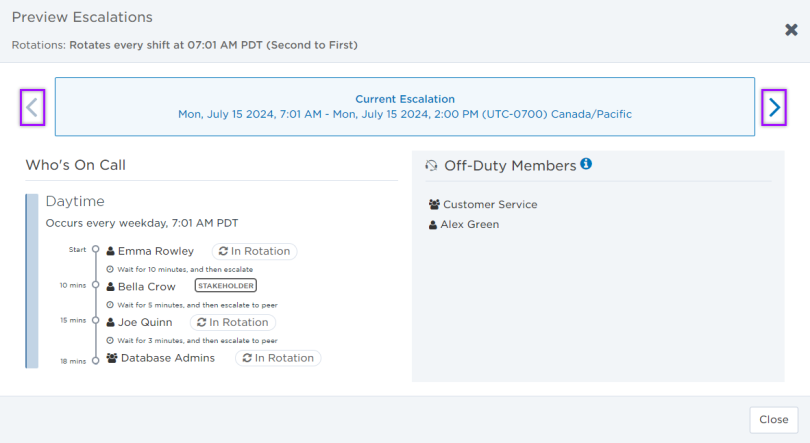Select the Current Escalation date range banner
The image size is (810, 443).
click(404, 107)
